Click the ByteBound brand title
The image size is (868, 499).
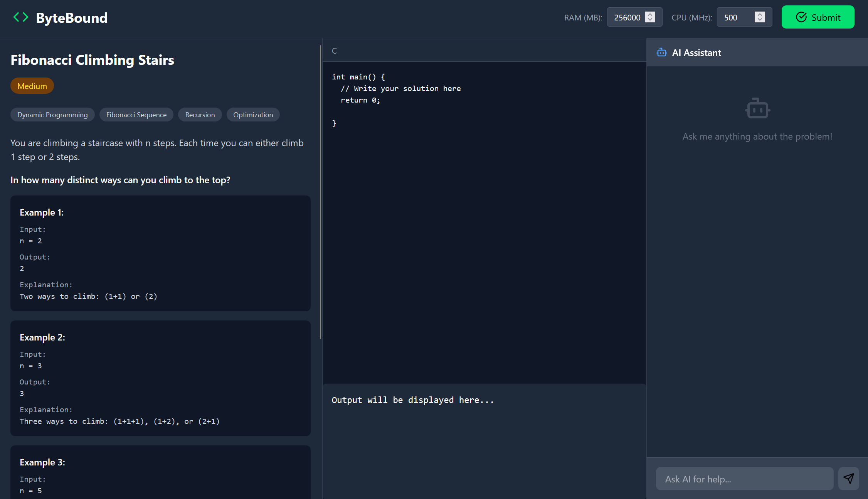coord(72,18)
